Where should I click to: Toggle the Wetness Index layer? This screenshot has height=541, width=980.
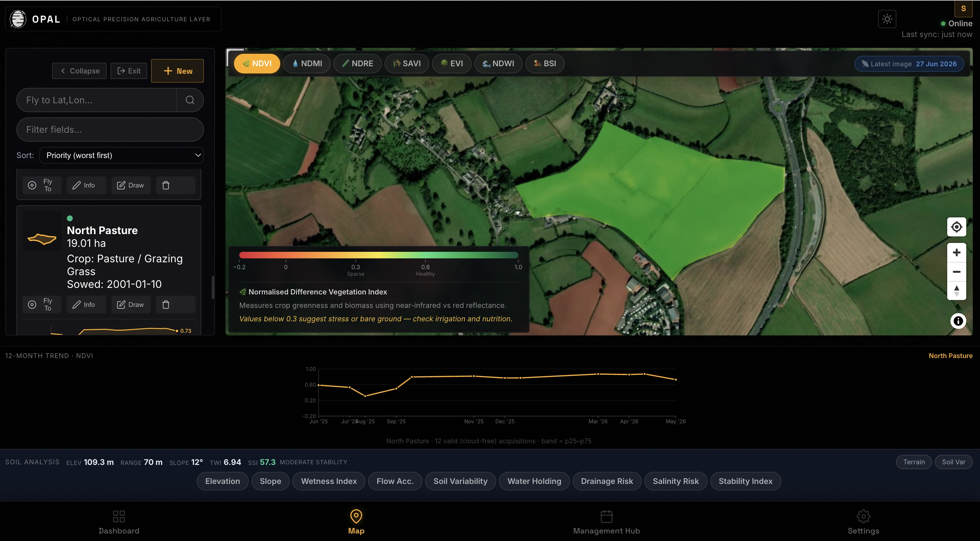click(329, 481)
